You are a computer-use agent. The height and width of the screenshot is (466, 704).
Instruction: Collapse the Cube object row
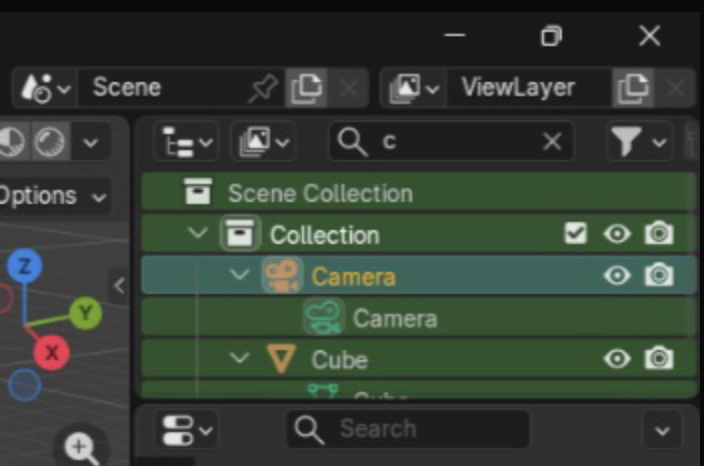point(239,358)
